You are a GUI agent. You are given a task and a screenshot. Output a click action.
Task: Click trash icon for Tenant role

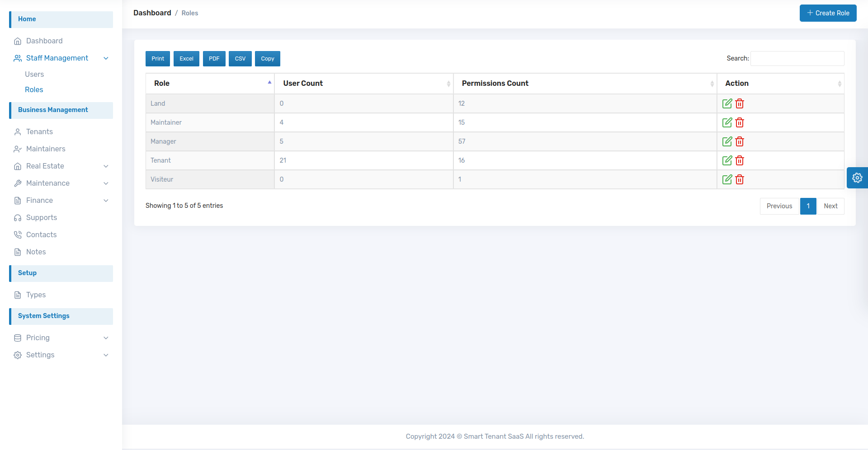tap(740, 160)
